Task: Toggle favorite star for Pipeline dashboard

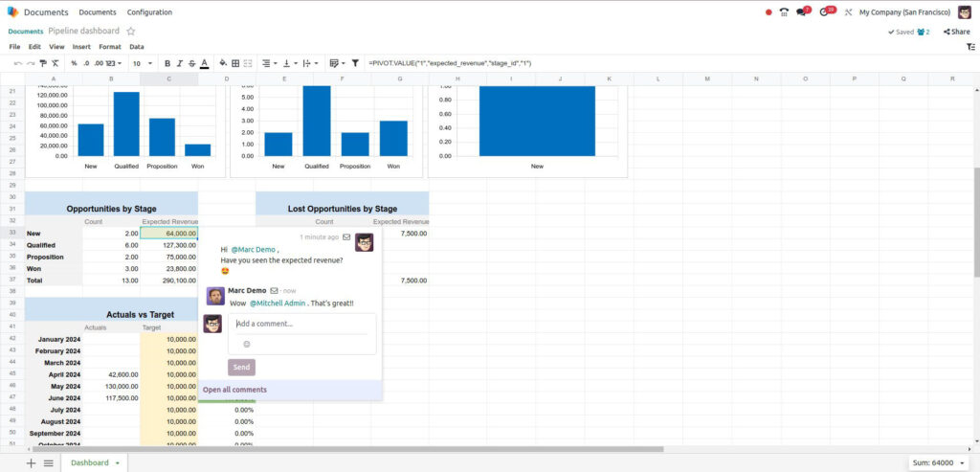Action: (x=131, y=32)
